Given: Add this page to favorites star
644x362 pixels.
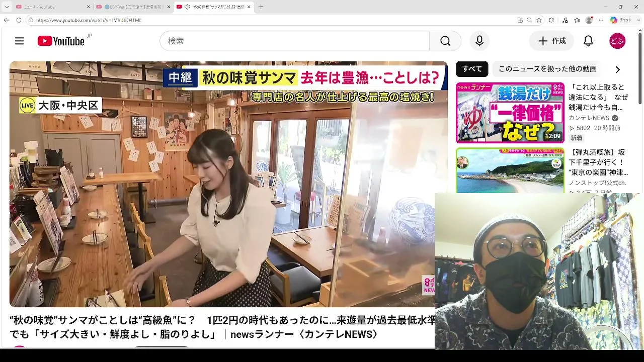Looking at the screenshot, I should pyautogui.click(x=539, y=20).
